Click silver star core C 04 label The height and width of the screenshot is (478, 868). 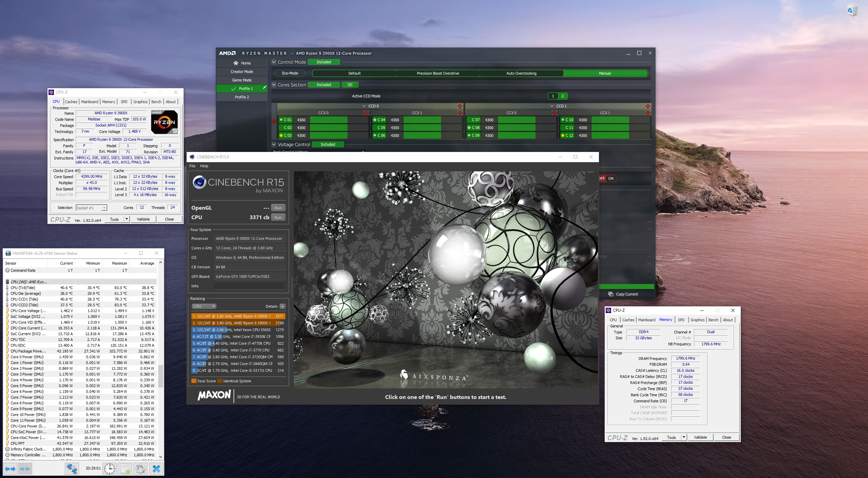379,120
